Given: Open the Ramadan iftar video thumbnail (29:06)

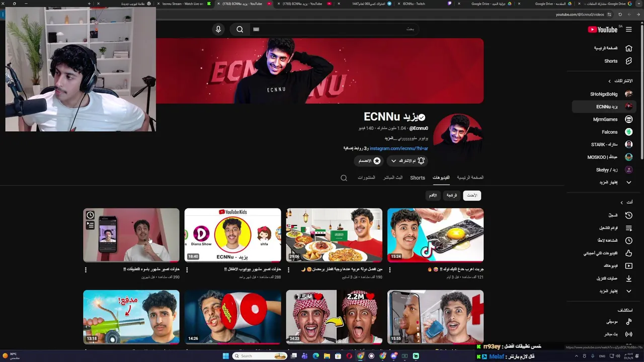Looking at the screenshot, I should [x=334, y=235].
